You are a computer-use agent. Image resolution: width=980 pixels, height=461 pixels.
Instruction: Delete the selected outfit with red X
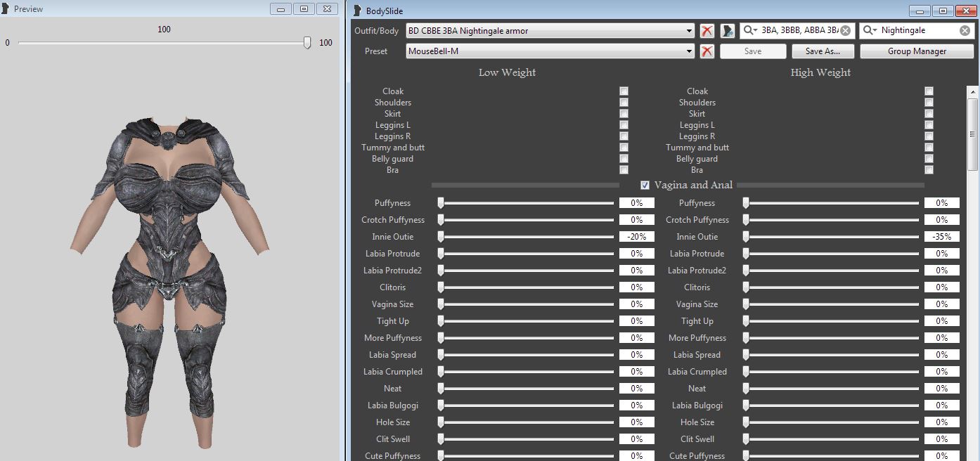click(707, 31)
